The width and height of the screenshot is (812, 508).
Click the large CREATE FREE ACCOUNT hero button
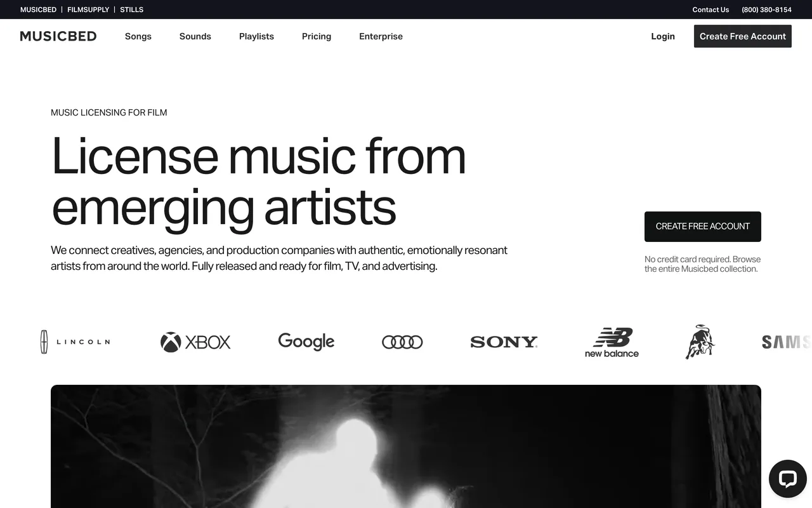coord(703,227)
